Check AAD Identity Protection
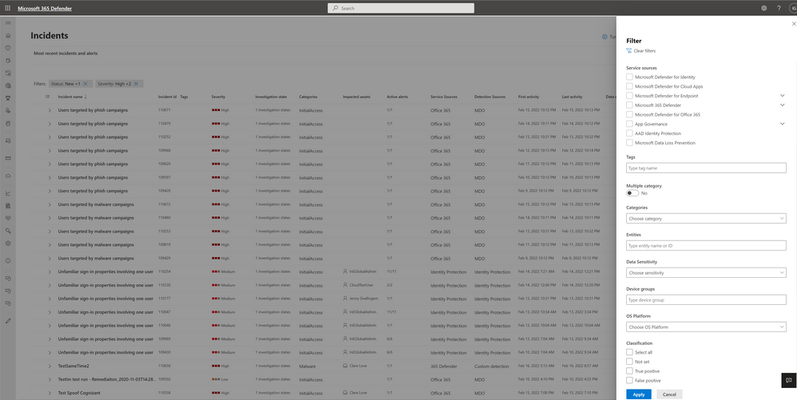 click(x=629, y=133)
